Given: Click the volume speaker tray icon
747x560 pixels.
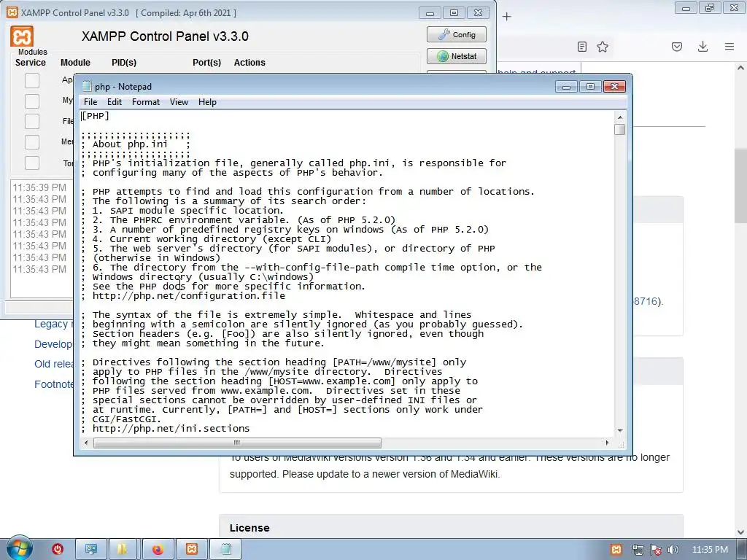Looking at the screenshot, I should pyautogui.click(x=673, y=550).
